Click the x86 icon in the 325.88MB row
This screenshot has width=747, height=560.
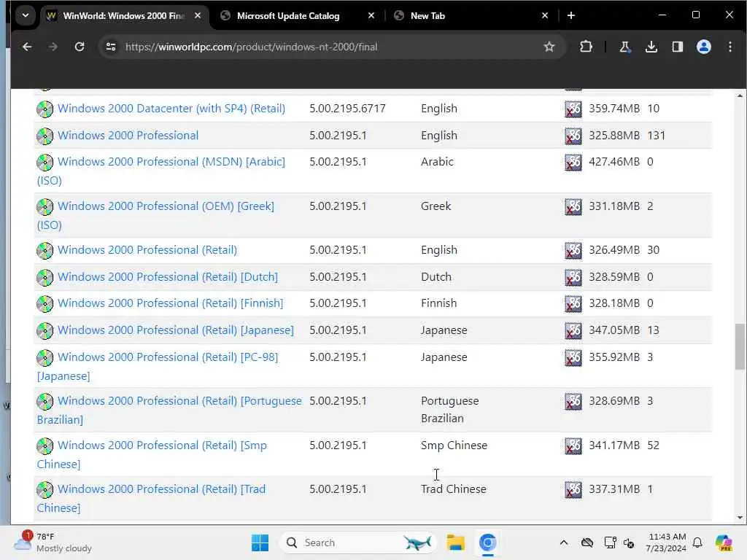tap(573, 136)
